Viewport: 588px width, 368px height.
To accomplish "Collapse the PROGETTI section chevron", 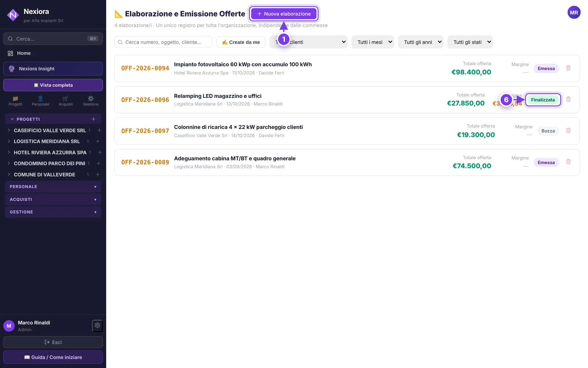I will tap(12, 119).
